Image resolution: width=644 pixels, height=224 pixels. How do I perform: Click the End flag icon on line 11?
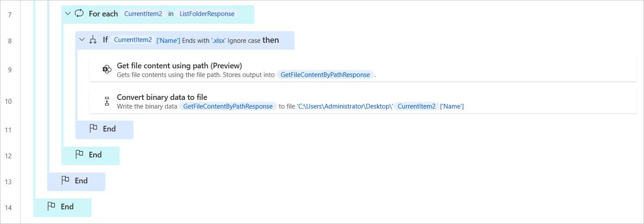point(93,128)
